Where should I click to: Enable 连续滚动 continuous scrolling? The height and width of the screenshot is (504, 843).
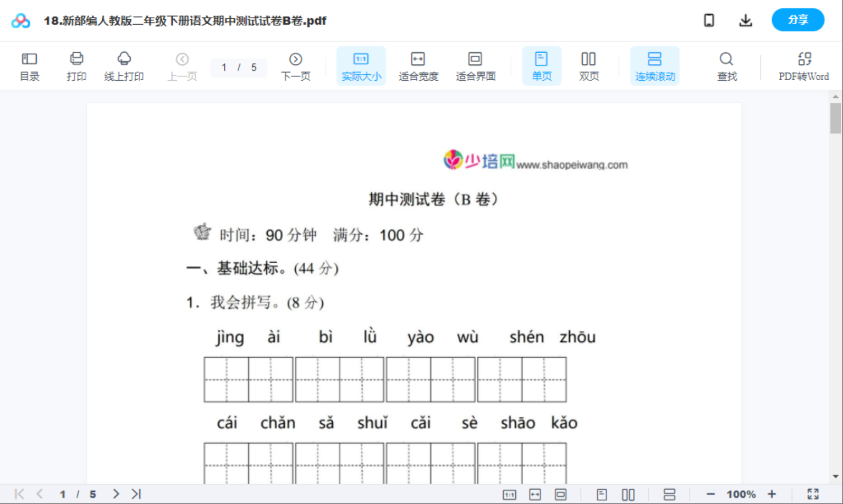pos(654,65)
